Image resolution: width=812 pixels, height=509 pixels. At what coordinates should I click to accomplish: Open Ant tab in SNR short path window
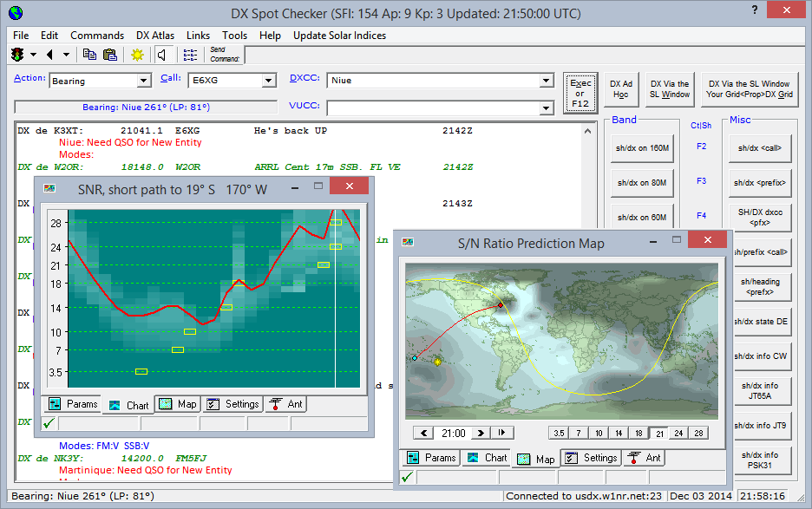(286, 404)
